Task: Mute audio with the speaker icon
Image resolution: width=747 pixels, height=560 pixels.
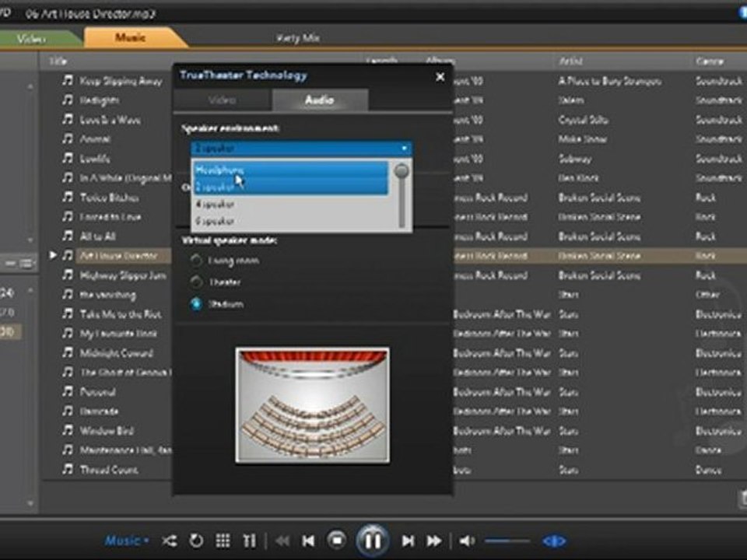Action: pyautogui.click(x=466, y=541)
